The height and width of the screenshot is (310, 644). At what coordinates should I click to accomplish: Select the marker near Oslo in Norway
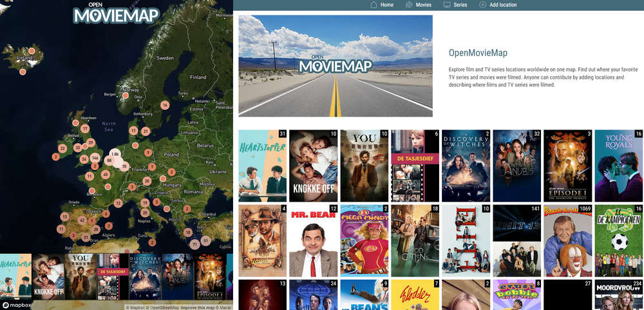tap(126, 95)
